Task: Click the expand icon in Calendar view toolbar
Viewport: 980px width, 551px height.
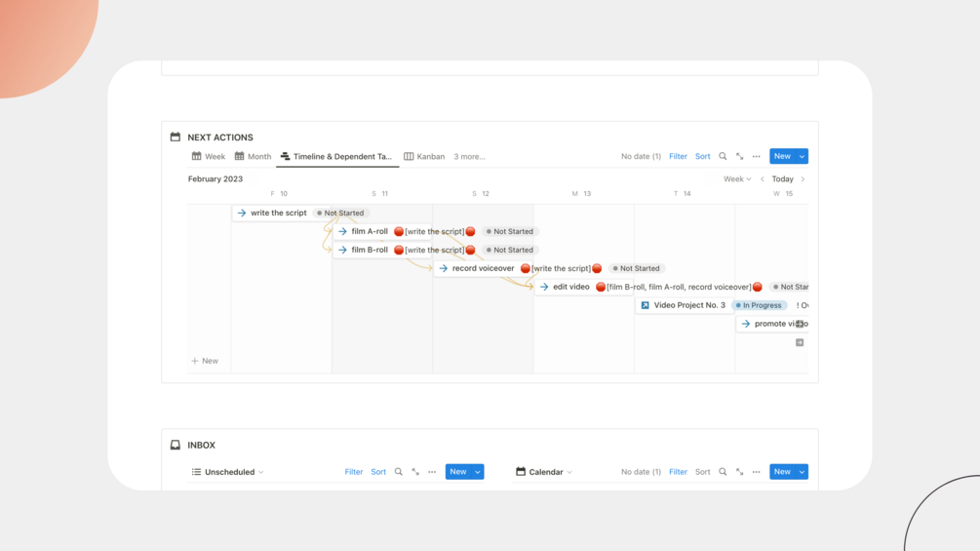Action: 739,472
